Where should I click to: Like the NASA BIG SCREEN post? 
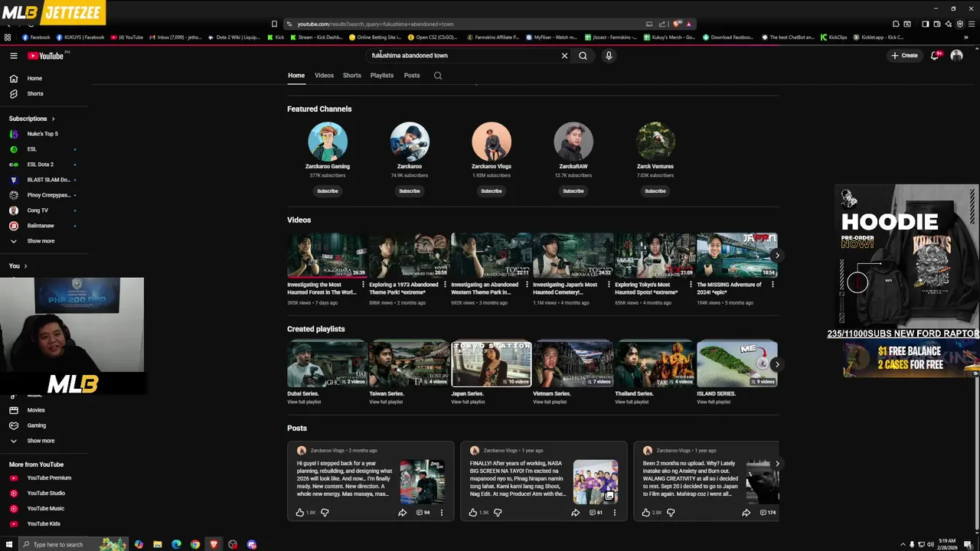pyautogui.click(x=473, y=513)
